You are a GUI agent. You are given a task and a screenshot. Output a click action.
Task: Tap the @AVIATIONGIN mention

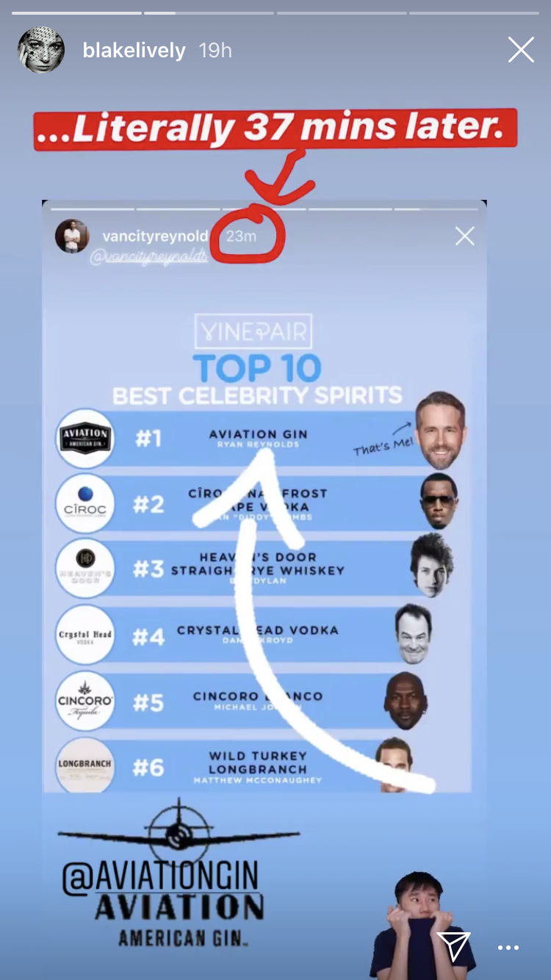160,877
